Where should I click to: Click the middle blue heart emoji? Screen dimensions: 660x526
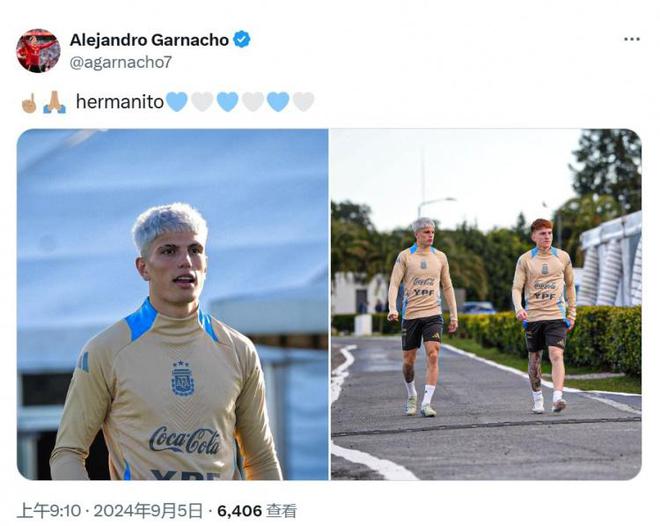(x=227, y=102)
